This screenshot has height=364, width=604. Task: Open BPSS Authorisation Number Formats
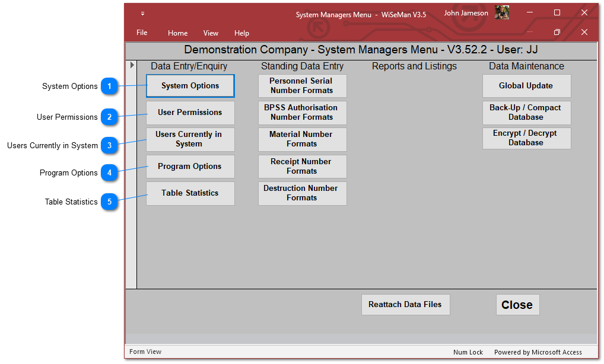(x=302, y=113)
